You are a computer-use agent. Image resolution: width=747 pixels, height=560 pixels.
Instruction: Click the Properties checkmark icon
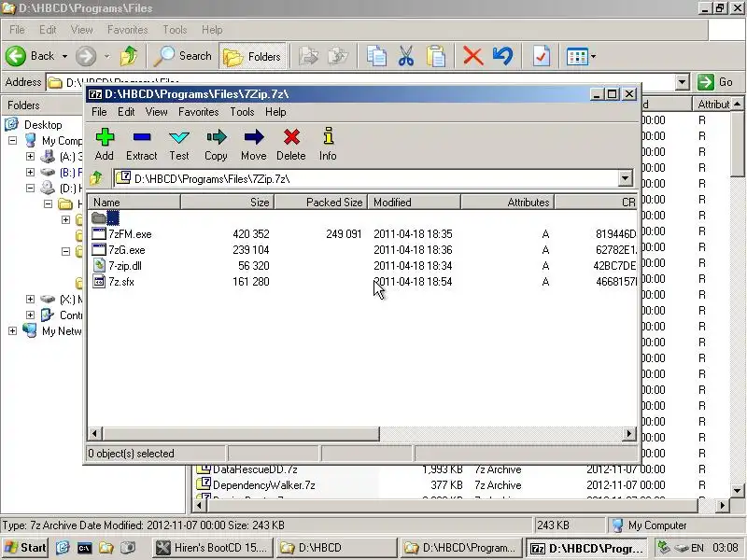pyautogui.click(x=542, y=56)
